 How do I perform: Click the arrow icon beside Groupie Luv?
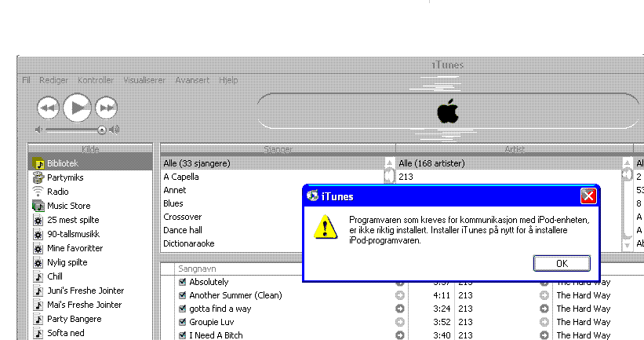pyautogui.click(x=399, y=322)
